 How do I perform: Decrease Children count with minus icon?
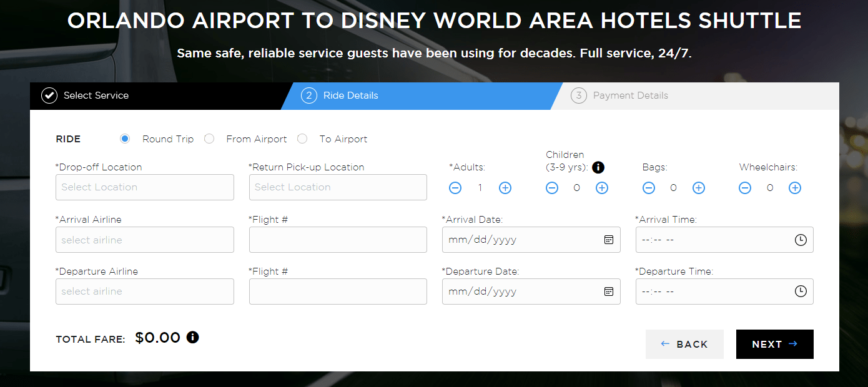click(551, 187)
